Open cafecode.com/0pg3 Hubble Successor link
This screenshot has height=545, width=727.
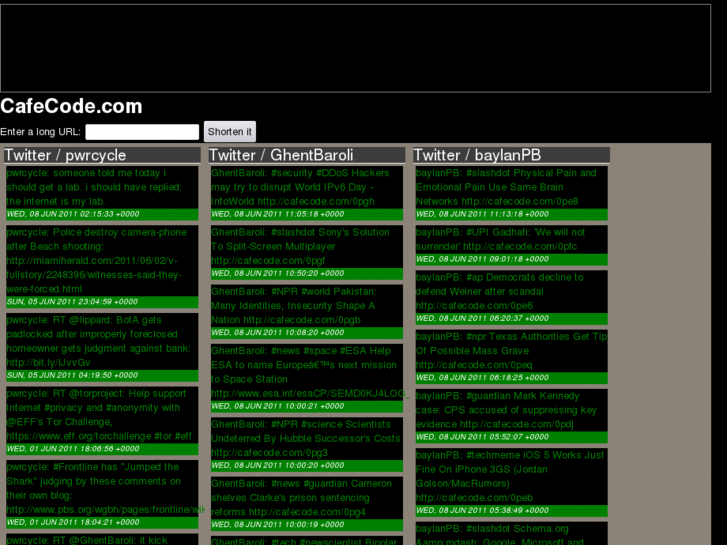point(269,453)
